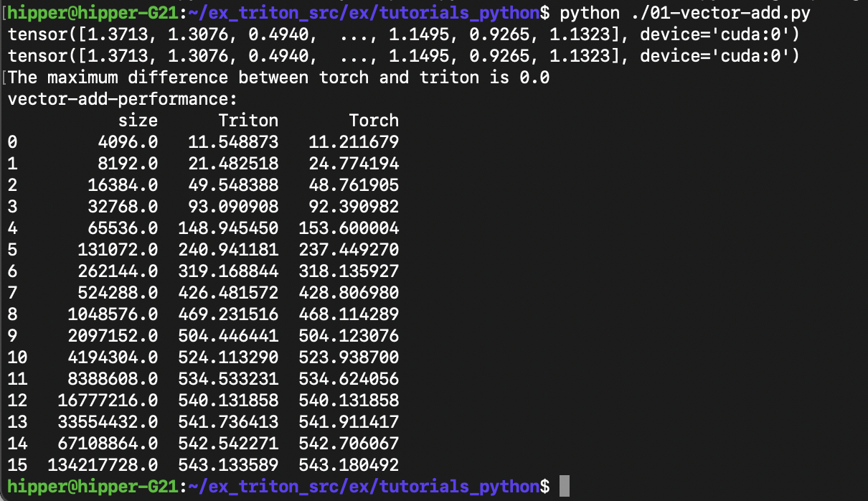Click Torch value 534.624056

tap(349, 379)
